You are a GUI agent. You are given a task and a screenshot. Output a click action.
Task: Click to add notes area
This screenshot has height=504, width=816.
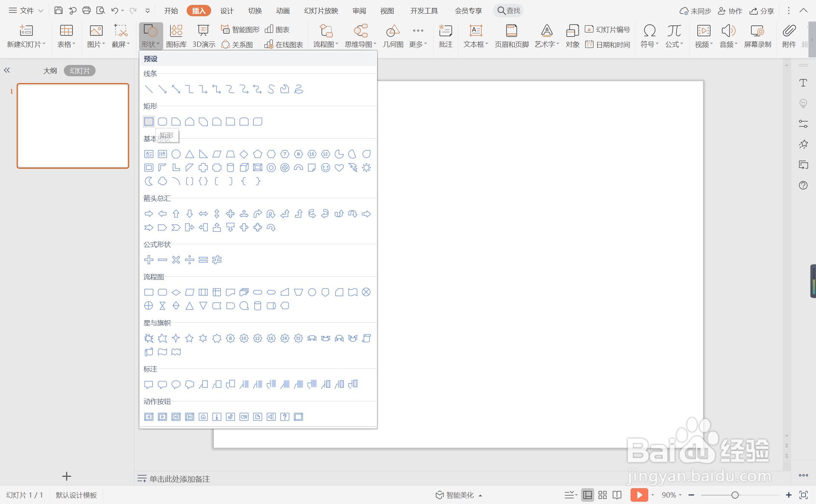tap(180, 479)
